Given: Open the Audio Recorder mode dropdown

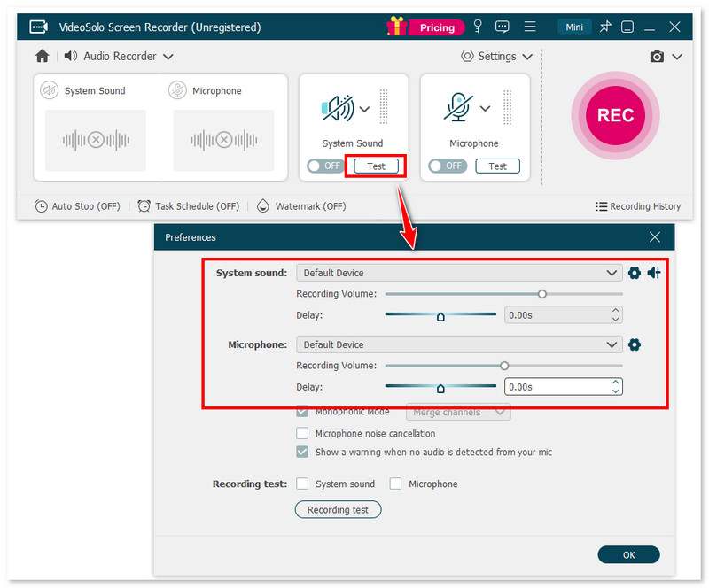Looking at the screenshot, I should 120,56.
